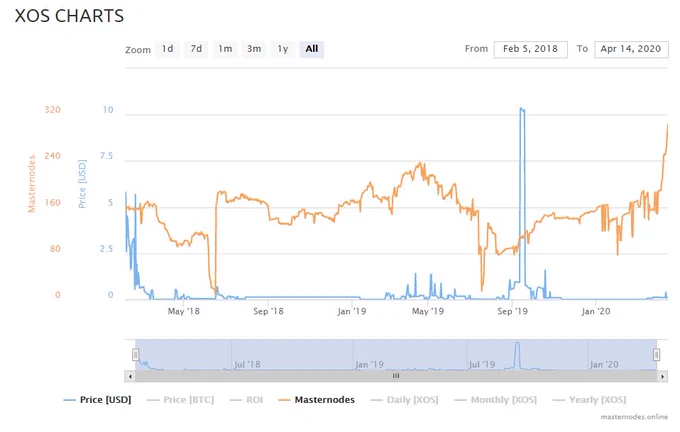This screenshot has height=432, width=680.
Task: Click the May '18 axis label
Action: (183, 311)
